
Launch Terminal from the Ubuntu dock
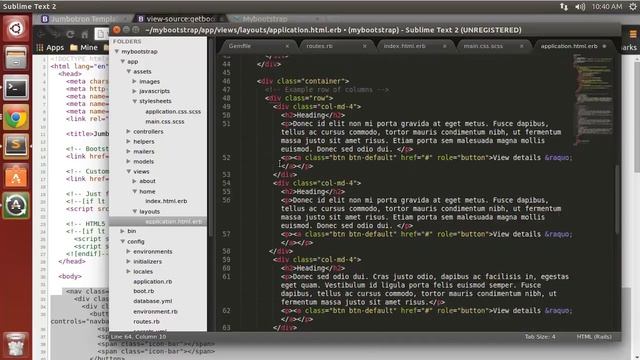[x=16, y=87]
